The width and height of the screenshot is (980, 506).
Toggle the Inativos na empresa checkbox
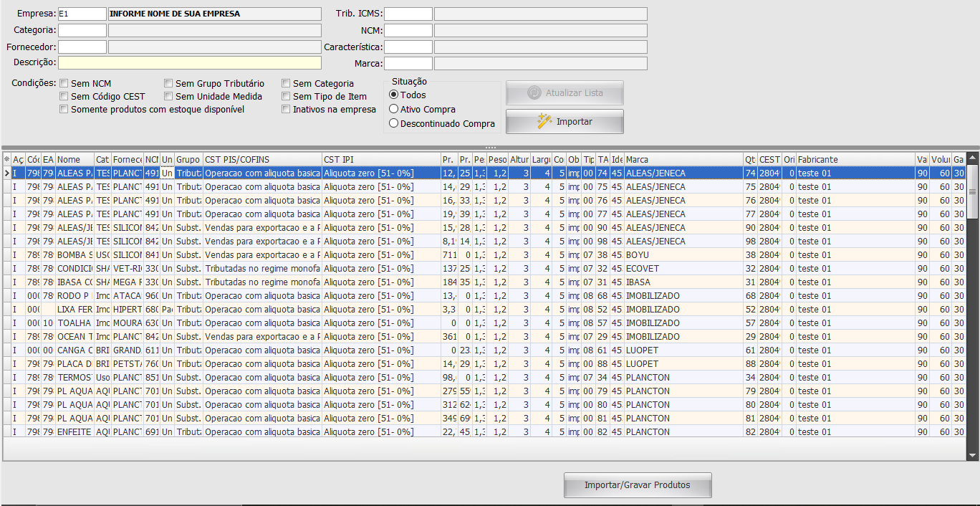(x=286, y=110)
